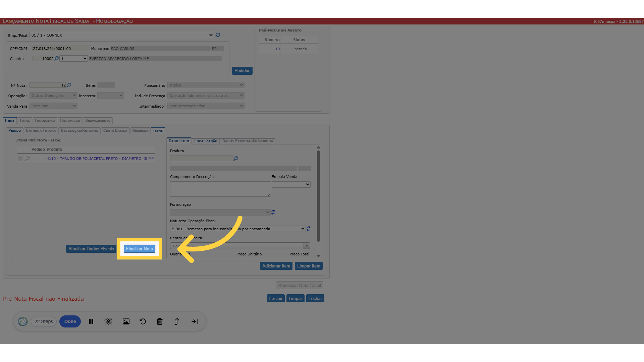Click the CPF/CNPJ input field
This screenshot has width=644, height=362.
pyautogui.click(x=61, y=49)
